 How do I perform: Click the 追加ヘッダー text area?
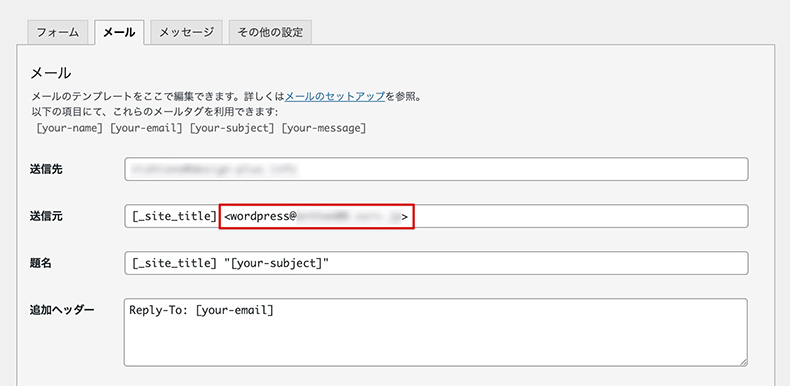click(436, 333)
